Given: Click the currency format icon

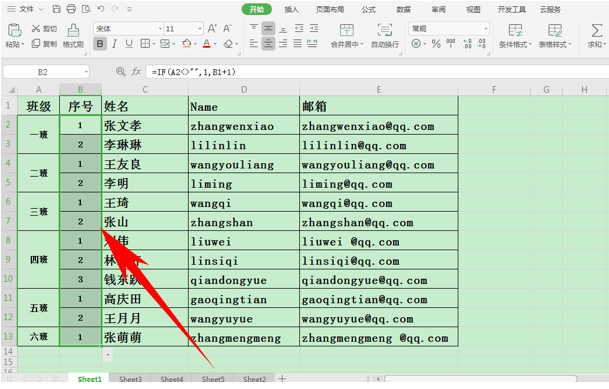Looking at the screenshot, I should pos(416,43).
